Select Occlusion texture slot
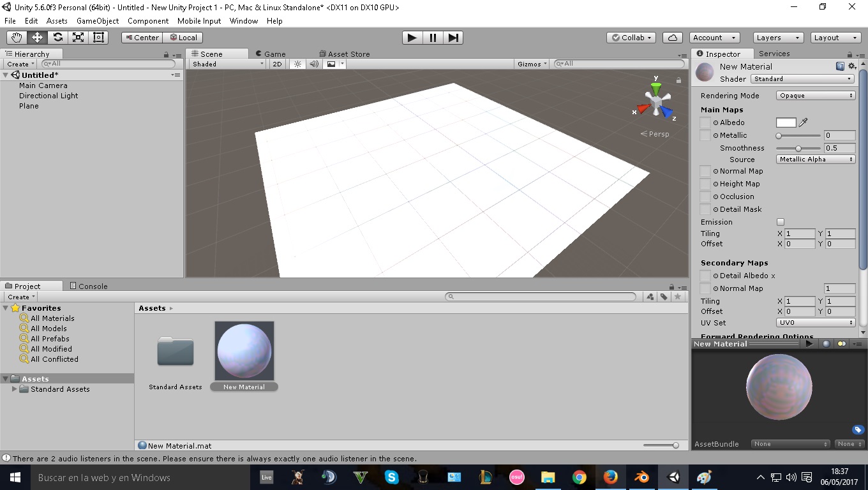868x490 pixels. pos(705,197)
